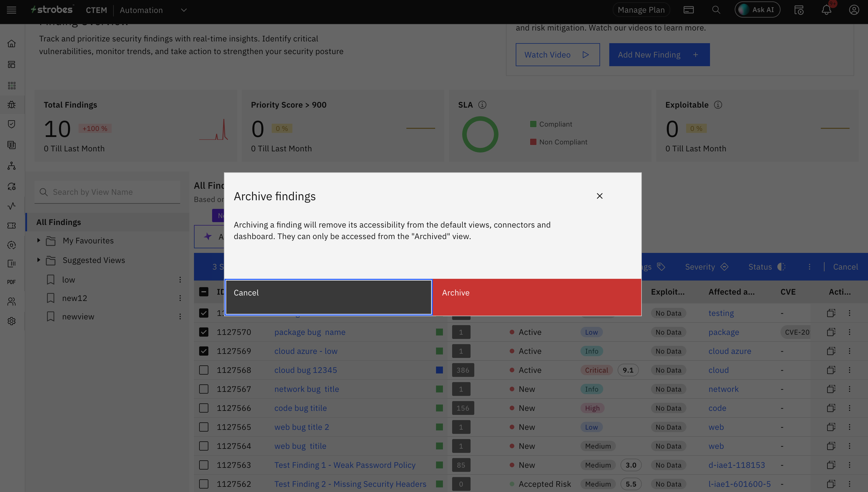Screen dimensions: 868x492
Task: Click the SLA info icon
Action: (482, 105)
